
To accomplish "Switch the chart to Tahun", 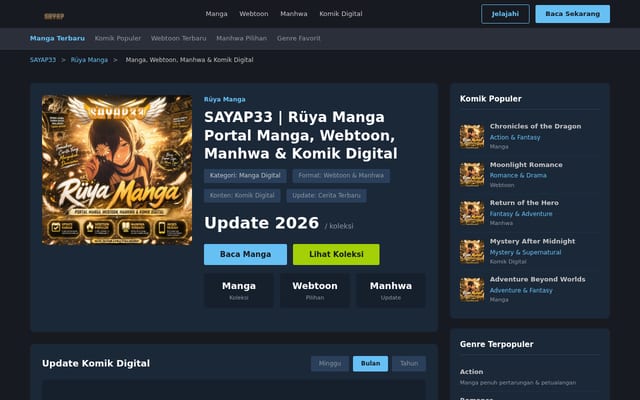I will pyautogui.click(x=409, y=364).
